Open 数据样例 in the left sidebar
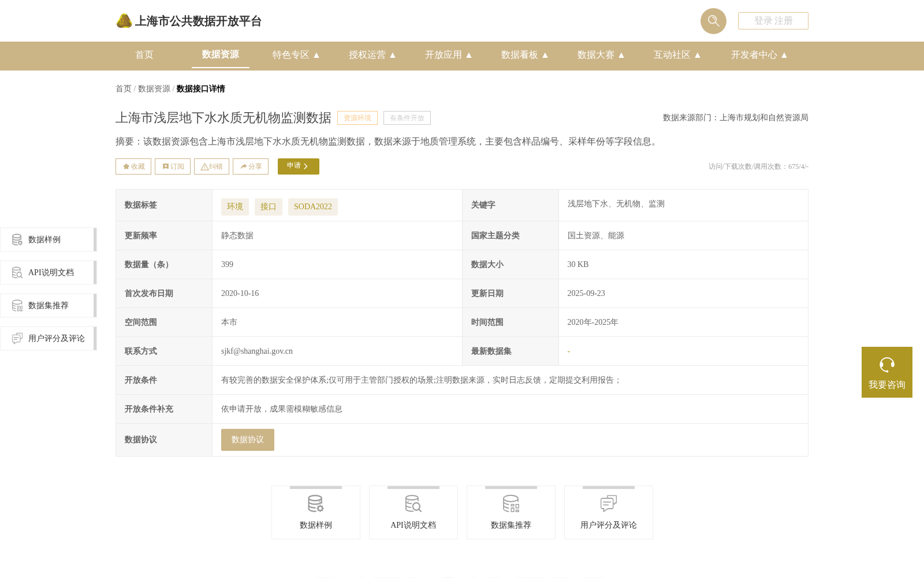 coord(49,239)
